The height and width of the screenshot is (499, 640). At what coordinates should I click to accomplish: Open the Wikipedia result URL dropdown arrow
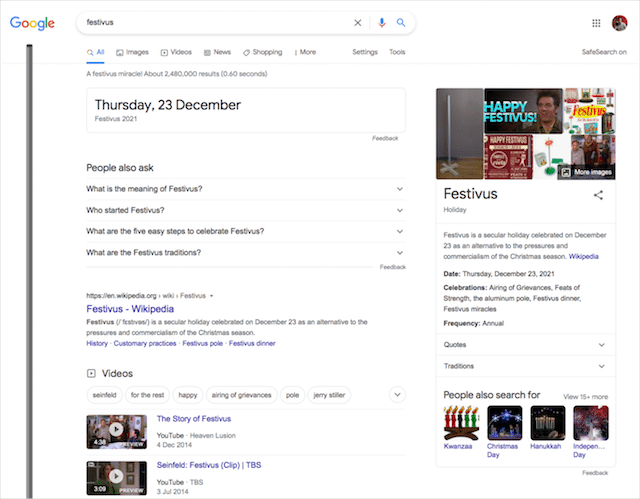coord(211,296)
